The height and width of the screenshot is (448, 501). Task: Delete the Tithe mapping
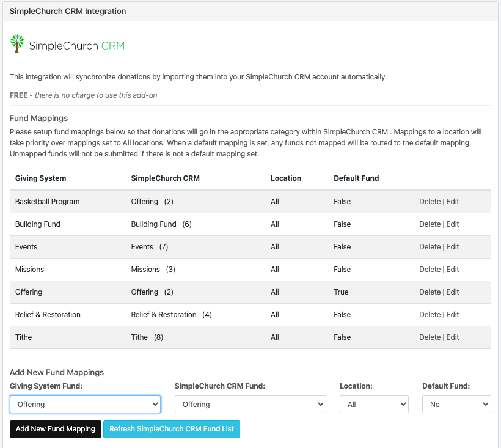coord(430,337)
